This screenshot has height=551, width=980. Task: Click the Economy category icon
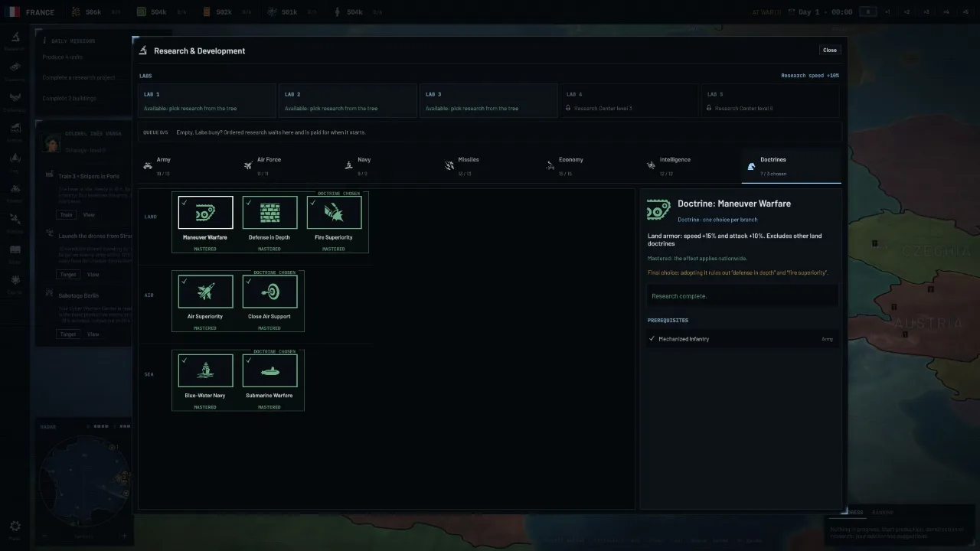pos(550,165)
